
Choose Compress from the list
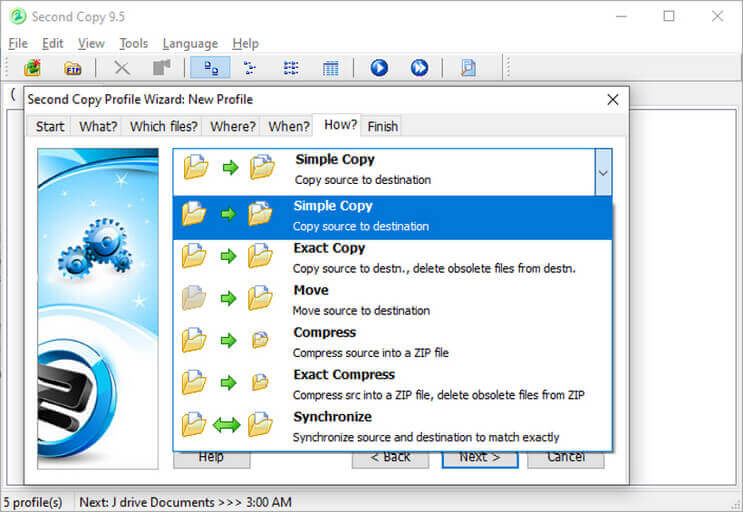click(x=392, y=343)
